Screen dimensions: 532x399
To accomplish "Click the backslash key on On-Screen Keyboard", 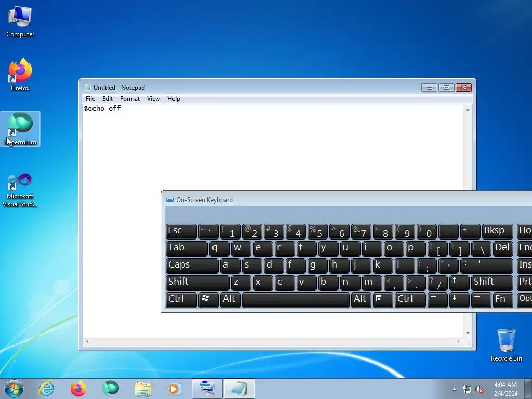I will (481, 248).
